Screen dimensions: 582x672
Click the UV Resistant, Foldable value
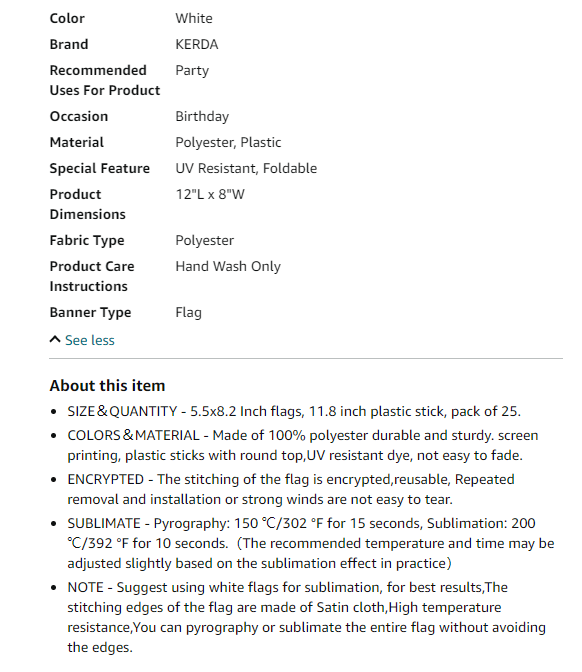tap(246, 168)
